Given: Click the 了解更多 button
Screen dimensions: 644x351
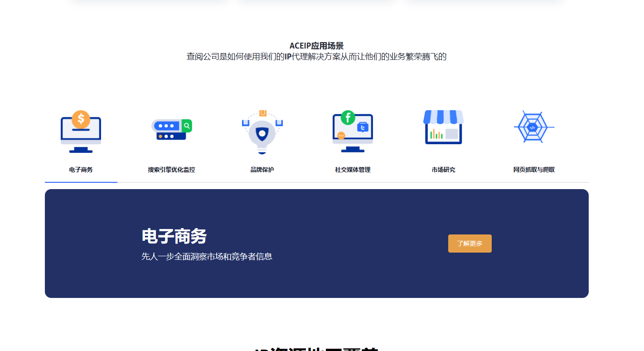Looking at the screenshot, I should point(470,244).
